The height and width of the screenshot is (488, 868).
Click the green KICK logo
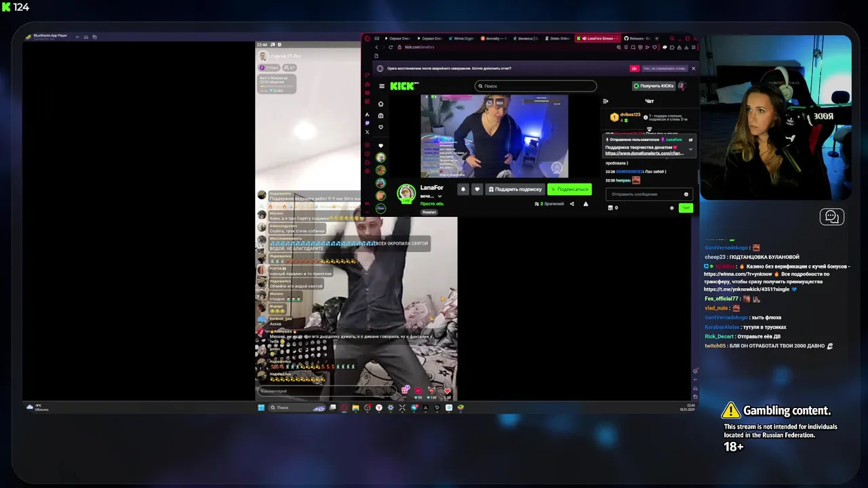click(404, 86)
